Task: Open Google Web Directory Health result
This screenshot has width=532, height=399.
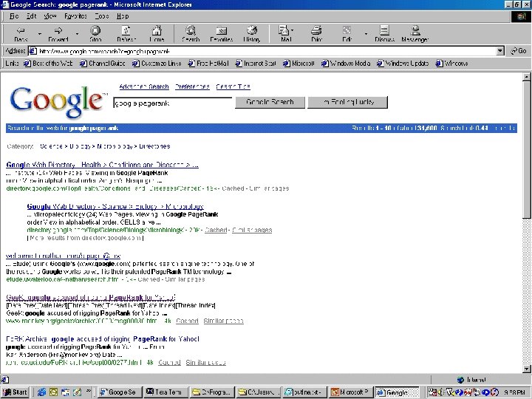Action: pos(102,165)
